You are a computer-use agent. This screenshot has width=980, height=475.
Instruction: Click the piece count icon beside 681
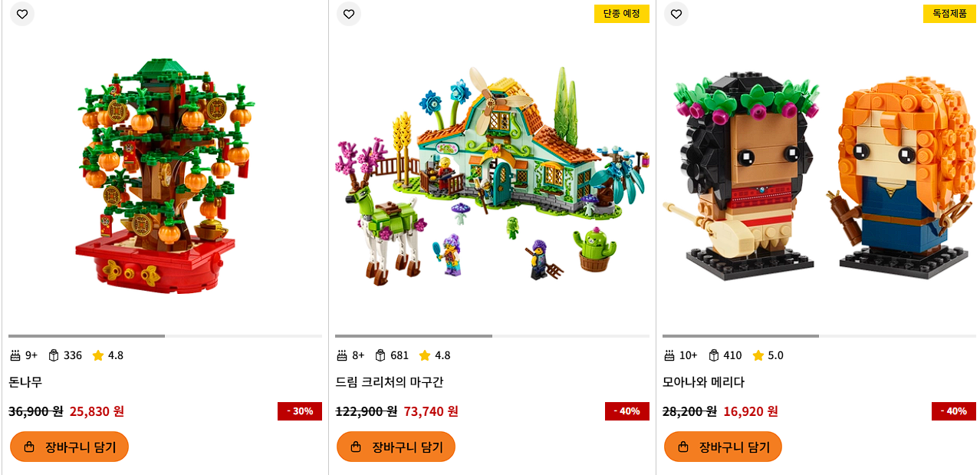(x=380, y=355)
